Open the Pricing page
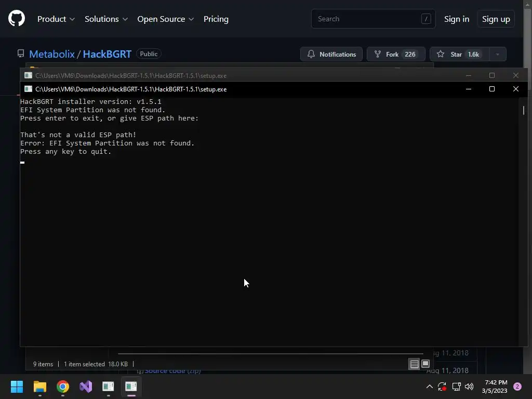Screen dimensions: 532x399 (x=216, y=19)
